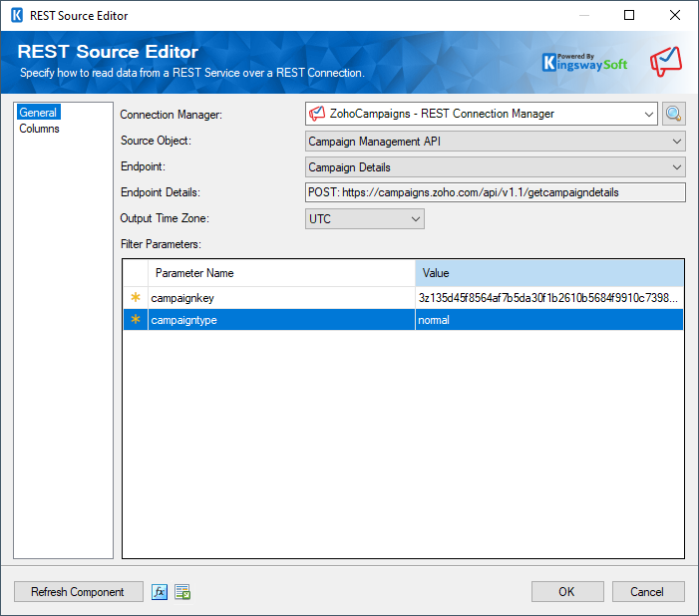Click the asterisk marker for campaignkey row

point(136,297)
